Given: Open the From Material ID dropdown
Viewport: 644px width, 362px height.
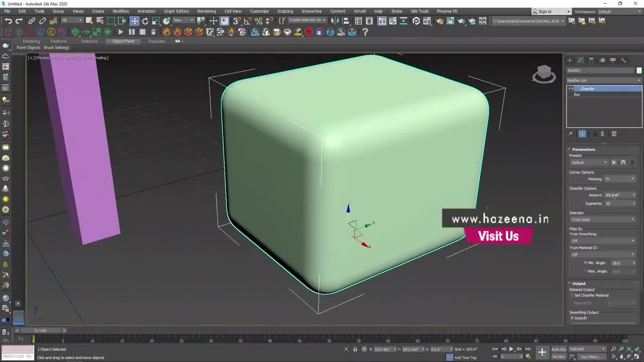Looking at the screenshot, I should pyautogui.click(x=603, y=254).
